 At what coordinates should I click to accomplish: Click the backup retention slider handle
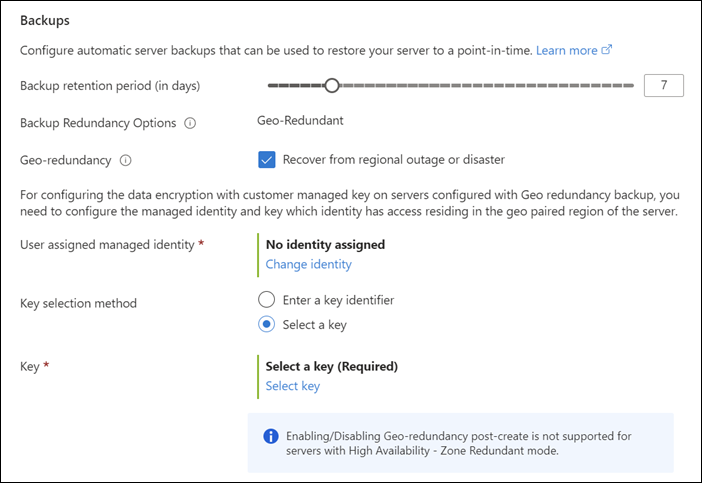(332, 86)
